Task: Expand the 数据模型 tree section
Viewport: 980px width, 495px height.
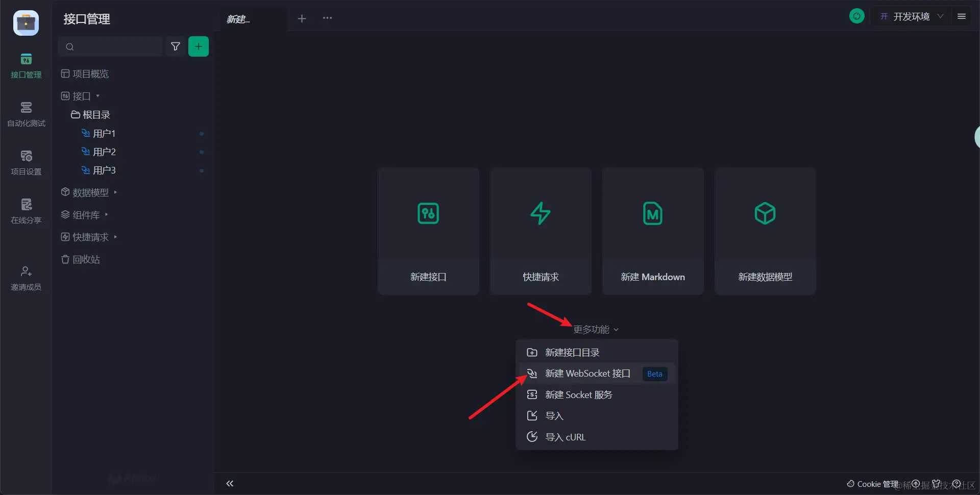Action: (89, 192)
